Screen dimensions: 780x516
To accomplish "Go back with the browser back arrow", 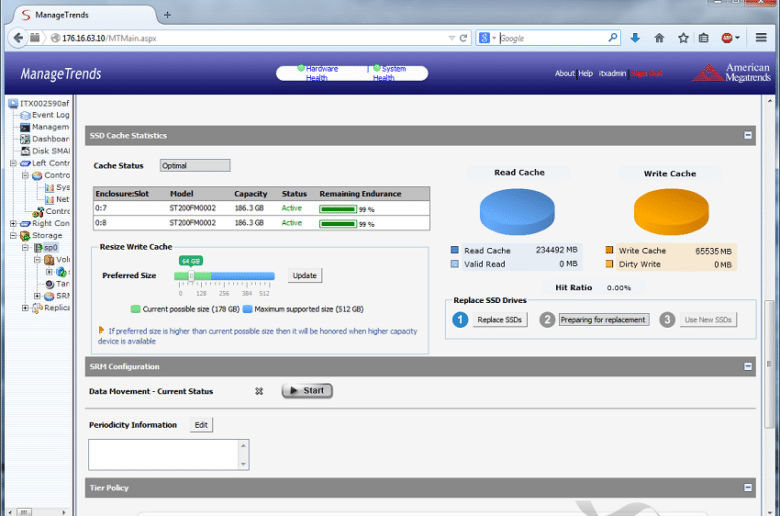I will coord(18,38).
